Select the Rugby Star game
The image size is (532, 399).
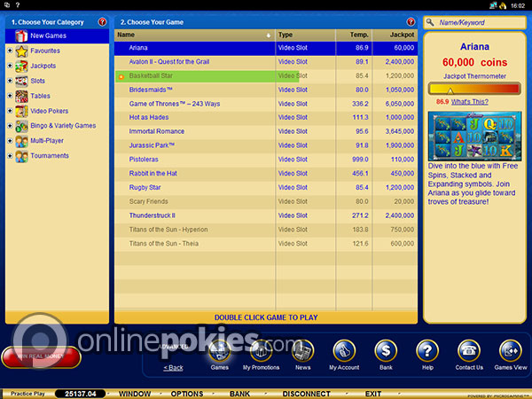(266, 188)
